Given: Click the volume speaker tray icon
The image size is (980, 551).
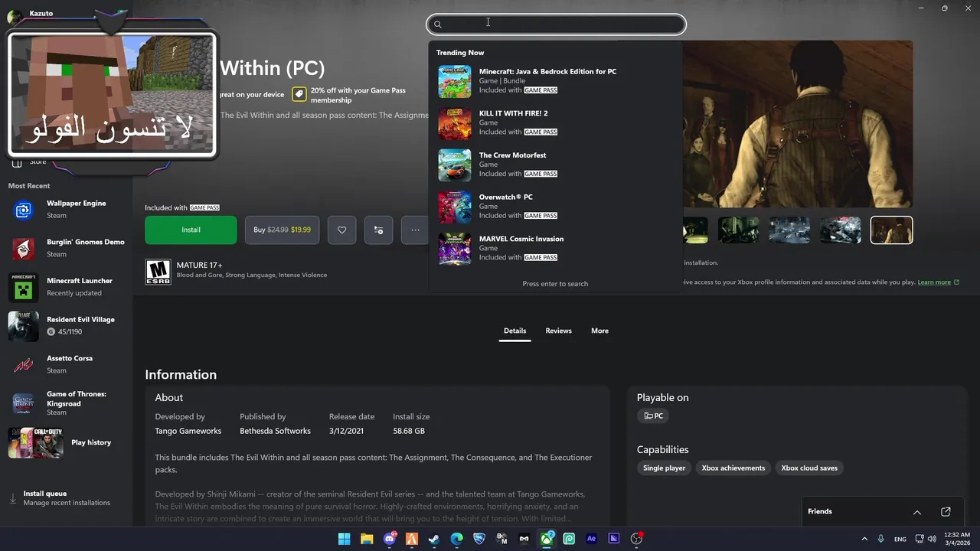Looking at the screenshot, I should (x=932, y=539).
